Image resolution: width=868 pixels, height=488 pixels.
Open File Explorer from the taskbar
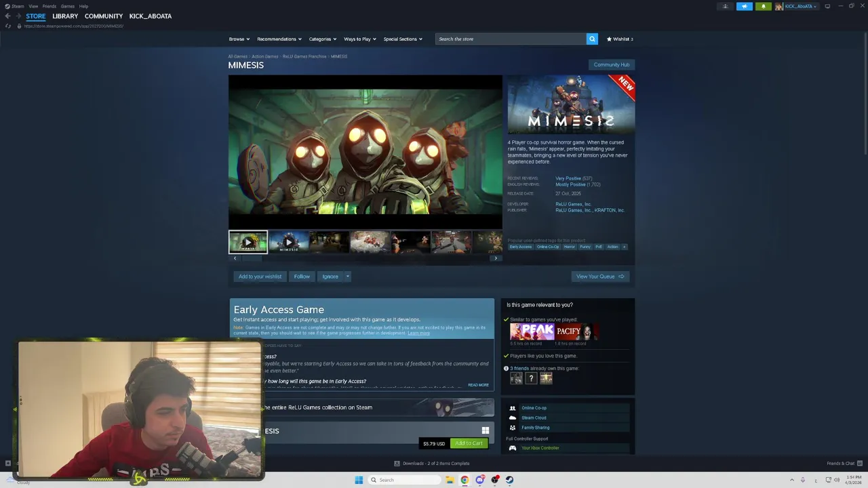click(x=450, y=480)
